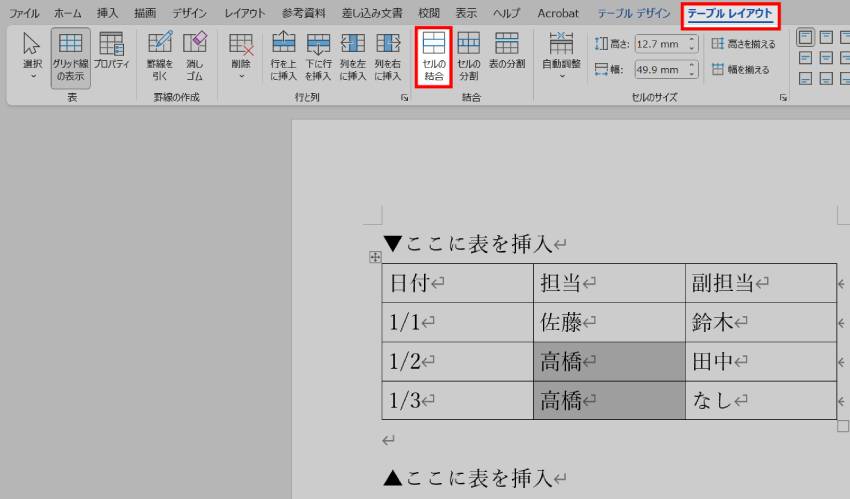Click the セルの結合 (merge cells) icon
This screenshot has width=850, height=499.
tap(433, 56)
